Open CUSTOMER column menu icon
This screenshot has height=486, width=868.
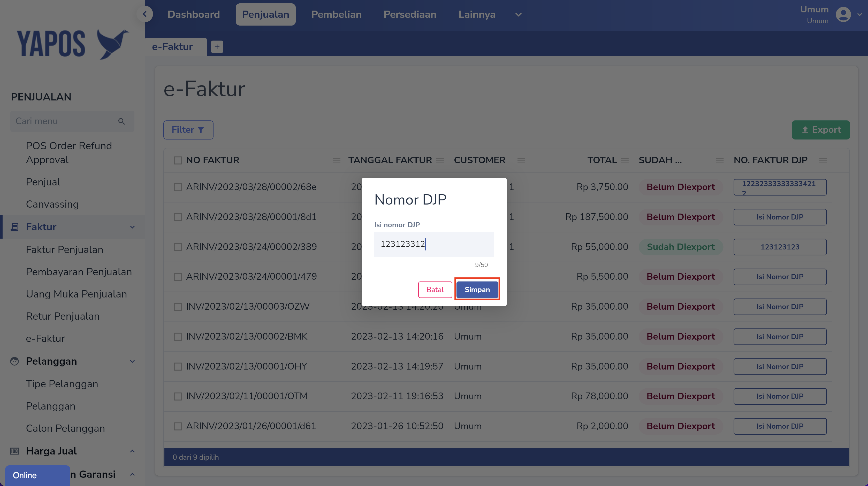tap(521, 160)
